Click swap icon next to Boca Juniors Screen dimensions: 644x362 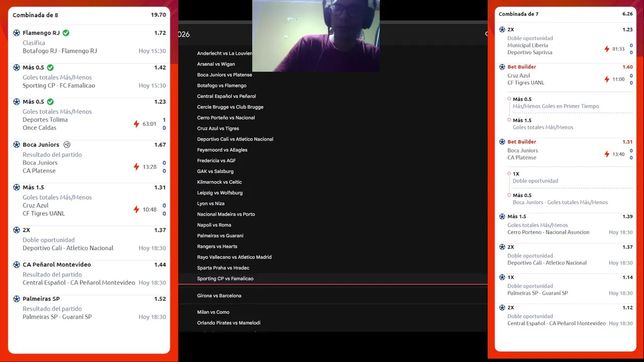[67, 145]
